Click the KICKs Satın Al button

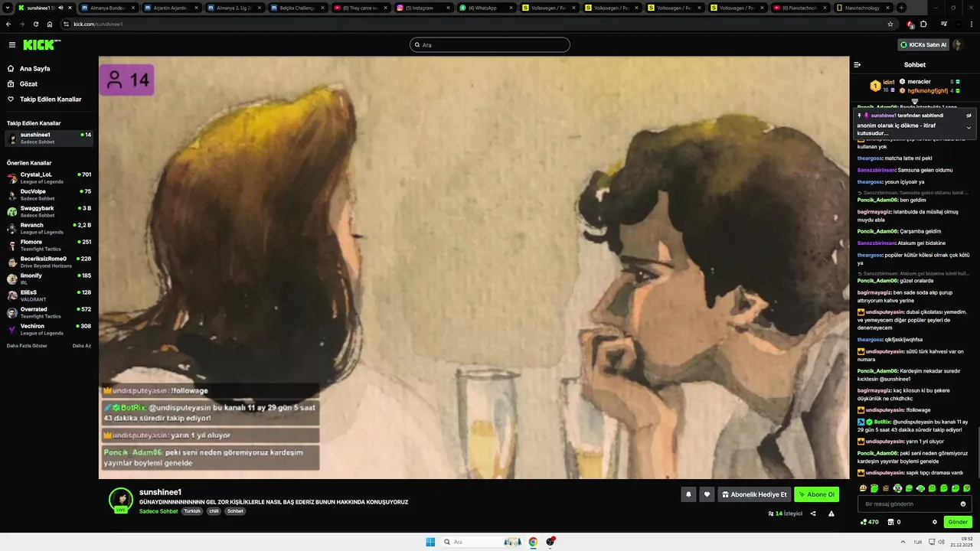(x=923, y=45)
